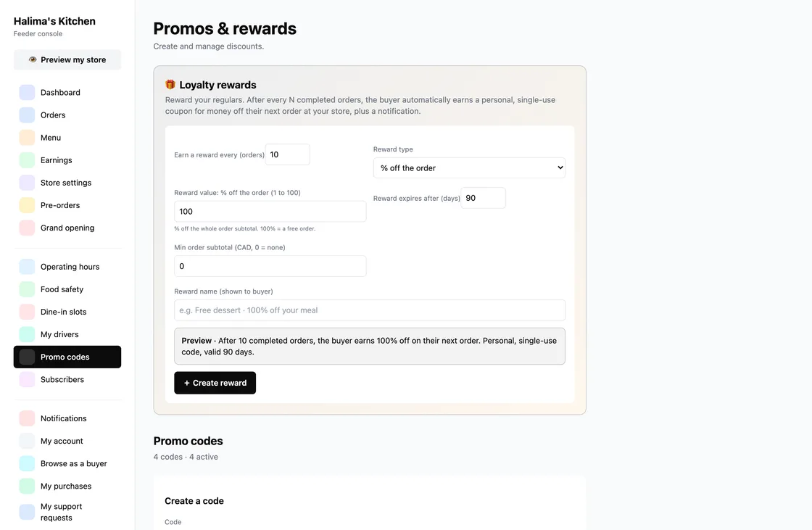
Task: Click the Earn a reward every orders field
Action: pyautogui.click(x=287, y=154)
